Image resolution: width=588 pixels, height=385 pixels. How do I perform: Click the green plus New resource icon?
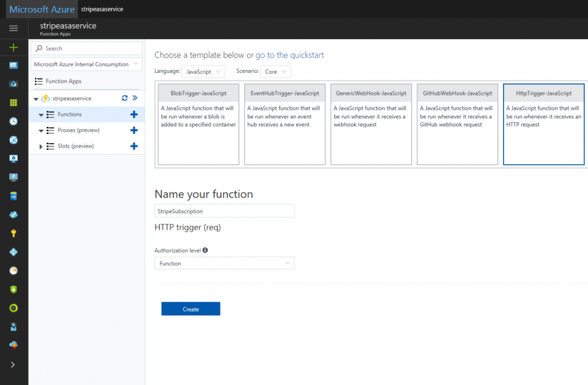[14, 47]
